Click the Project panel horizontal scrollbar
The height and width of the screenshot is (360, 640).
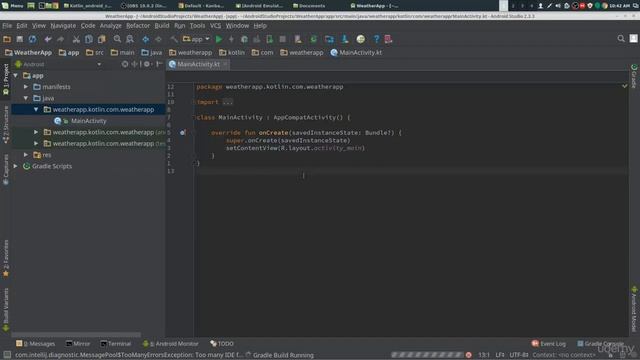(x=76, y=335)
